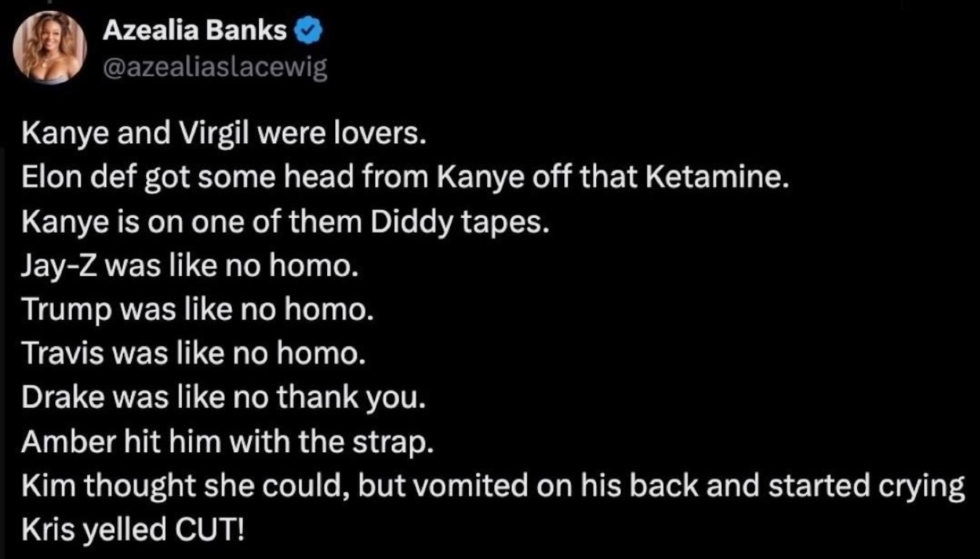This screenshot has height=559, width=980.
Task: Click the blue verified checkmark badge
Action: [306, 31]
